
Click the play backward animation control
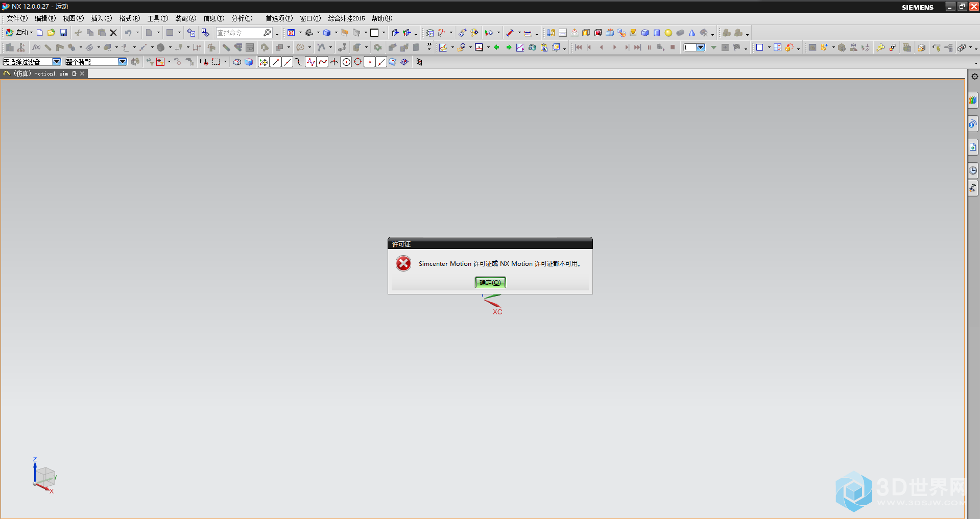coord(602,47)
